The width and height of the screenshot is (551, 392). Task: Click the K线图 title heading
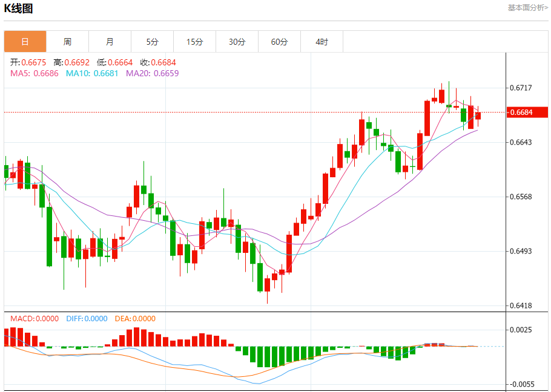pos(19,8)
